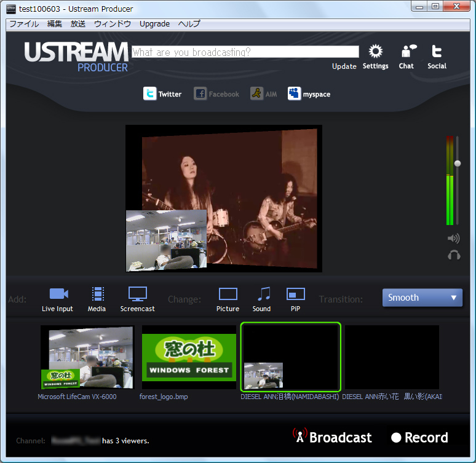The height and width of the screenshot is (463, 476).
Task: Click the 'forest_logo.bmp' label
Action: (x=164, y=397)
